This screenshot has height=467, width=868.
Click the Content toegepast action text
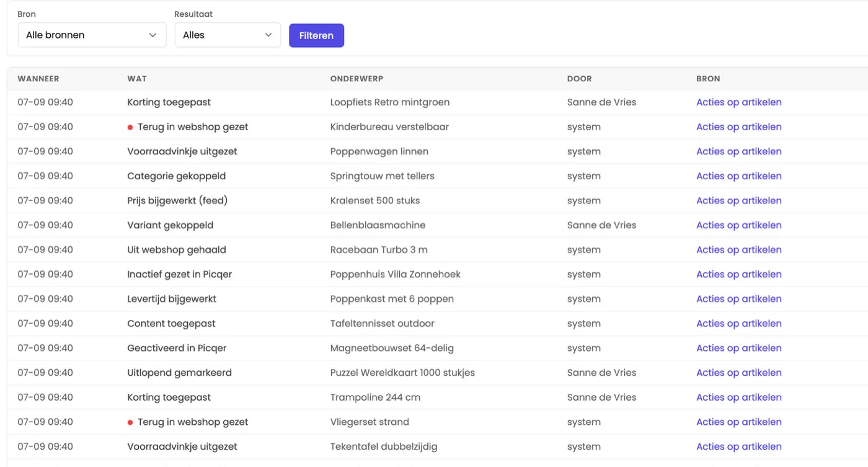pos(172,324)
